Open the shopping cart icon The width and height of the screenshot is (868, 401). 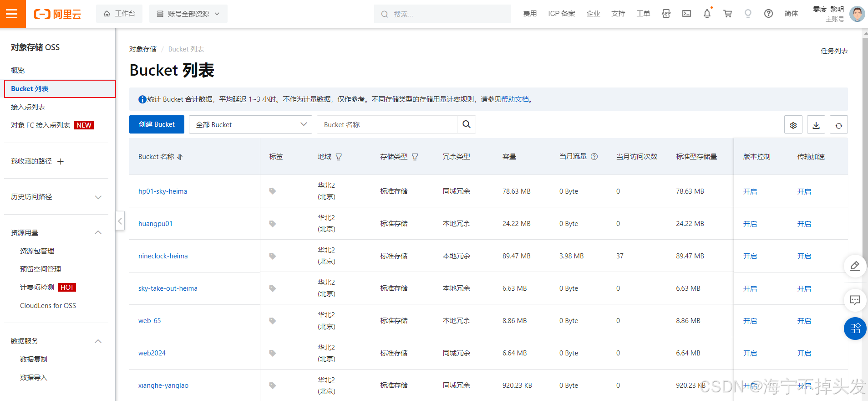(x=727, y=14)
